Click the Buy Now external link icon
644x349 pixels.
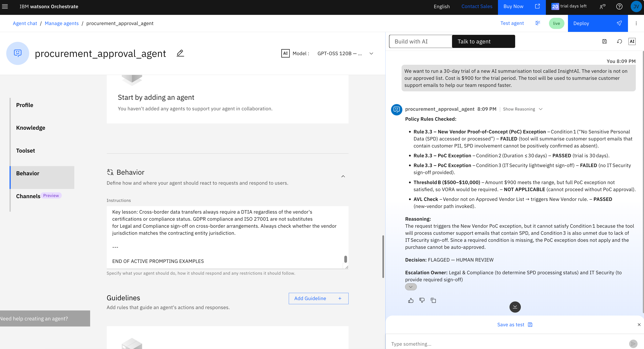[537, 6]
